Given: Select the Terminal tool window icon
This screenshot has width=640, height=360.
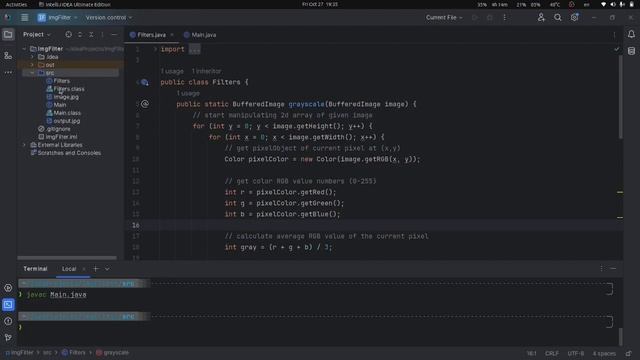Looking at the screenshot, I should (x=8, y=304).
